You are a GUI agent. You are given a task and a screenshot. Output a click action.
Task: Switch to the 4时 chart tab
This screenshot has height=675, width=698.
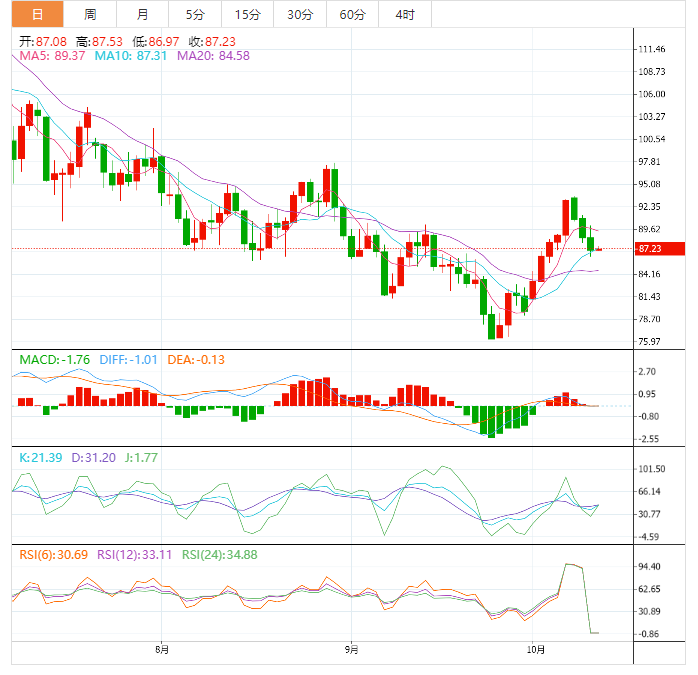(405, 14)
